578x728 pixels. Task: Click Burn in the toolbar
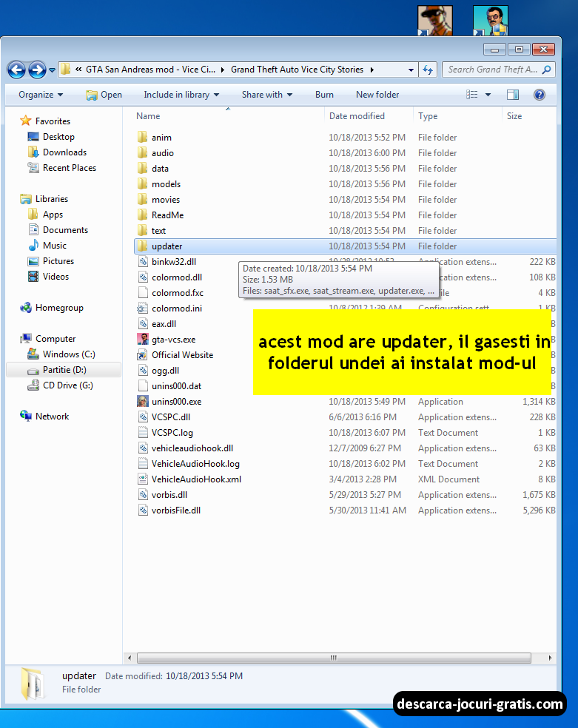(x=324, y=95)
